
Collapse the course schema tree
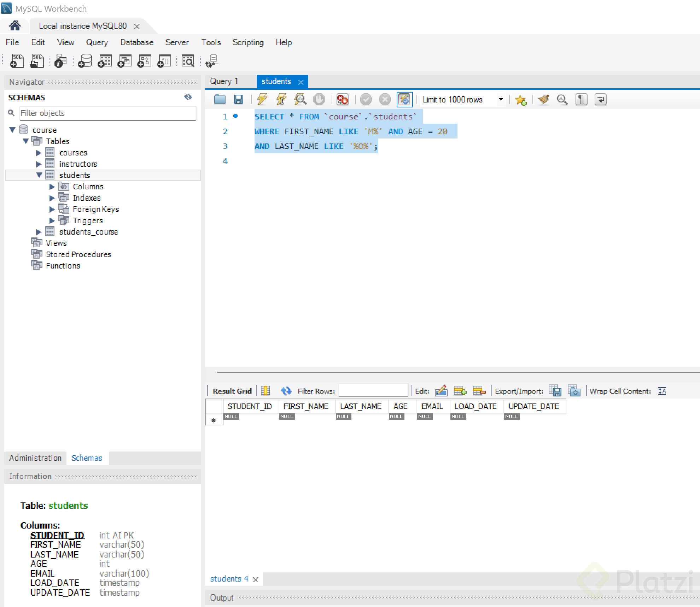pyautogui.click(x=12, y=130)
